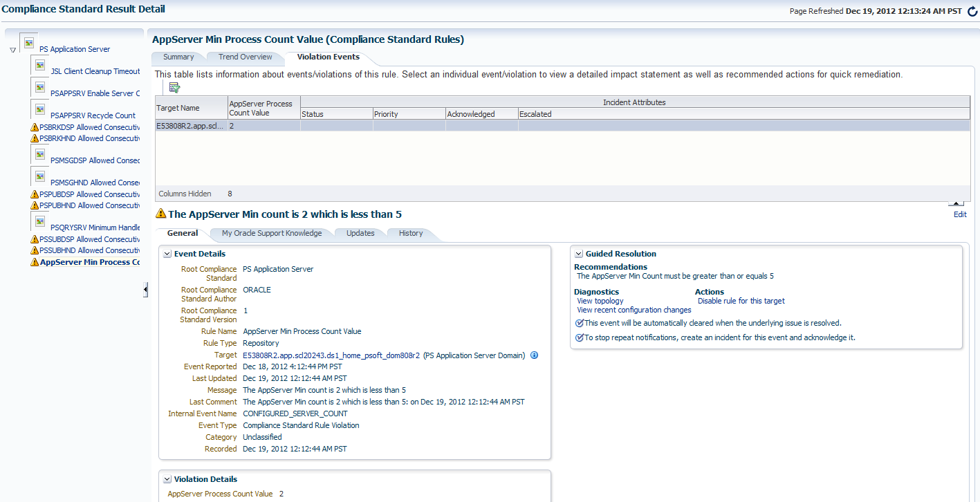This screenshot has width=980, height=502.
Task: Click the PS Application Server image icon
Action: tap(29, 43)
